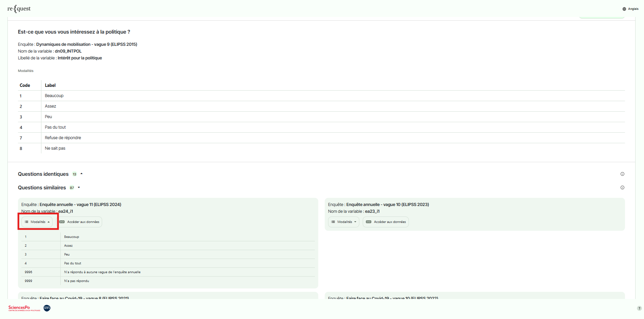Switch the interface language to Anglais
This screenshot has height=319, width=644.
[x=633, y=9]
